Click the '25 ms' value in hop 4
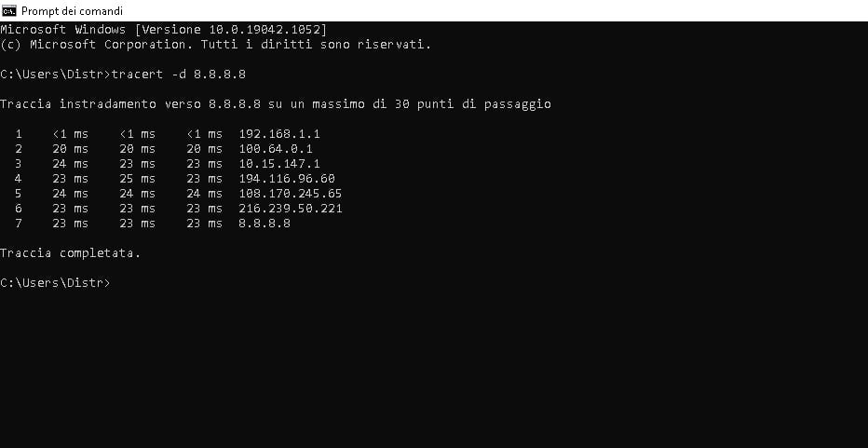This screenshot has height=448, width=868. (137, 179)
